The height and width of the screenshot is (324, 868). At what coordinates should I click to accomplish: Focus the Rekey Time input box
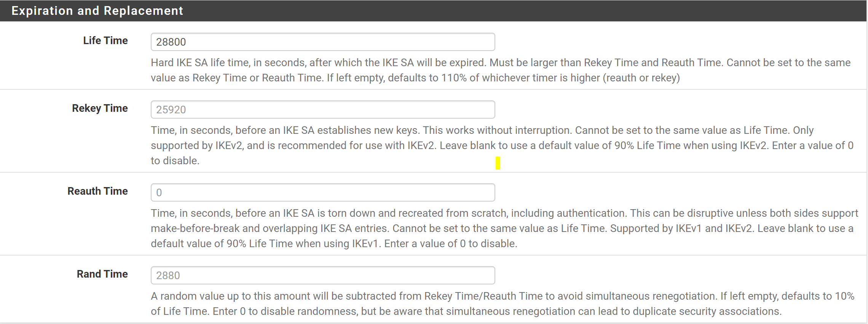coord(322,110)
